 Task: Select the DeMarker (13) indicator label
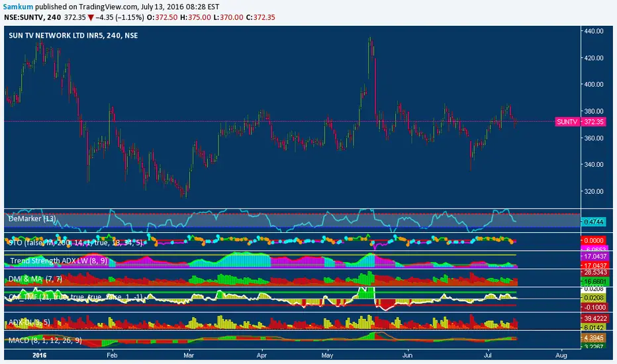pos(32,218)
